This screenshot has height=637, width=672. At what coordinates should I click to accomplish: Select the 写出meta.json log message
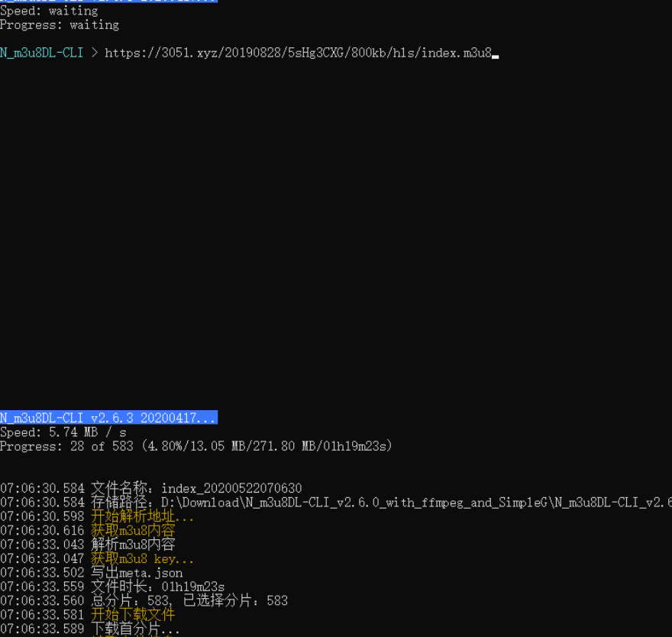click(136, 572)
